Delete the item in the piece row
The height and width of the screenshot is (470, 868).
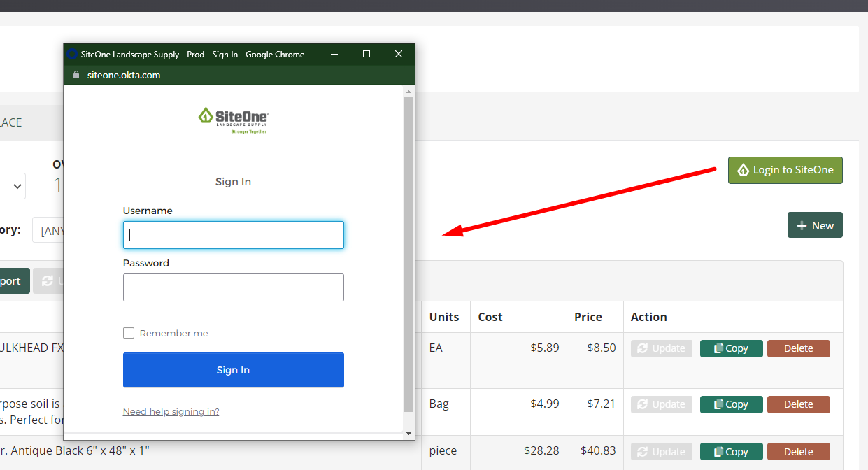pos(799,452)
